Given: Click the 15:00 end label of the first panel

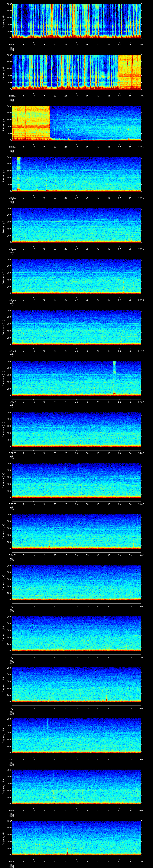Looking at the screenshot, I should tap(141, 44).
